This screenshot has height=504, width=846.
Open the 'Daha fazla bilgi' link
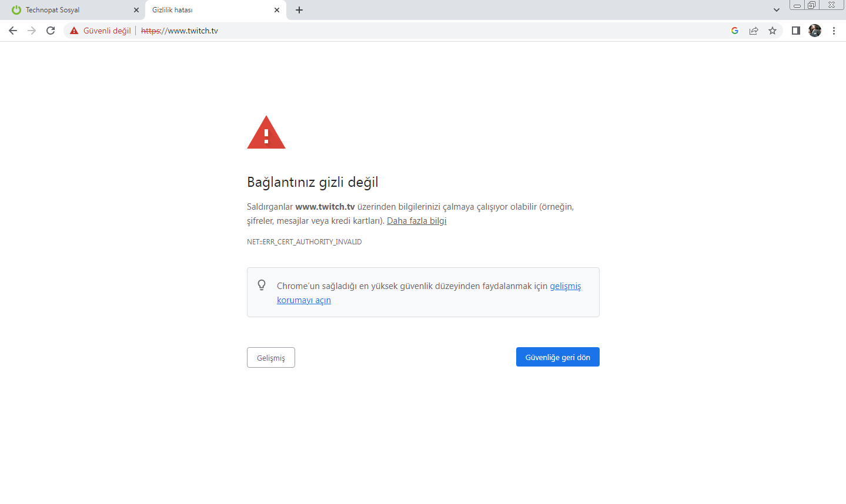point(417,221)
